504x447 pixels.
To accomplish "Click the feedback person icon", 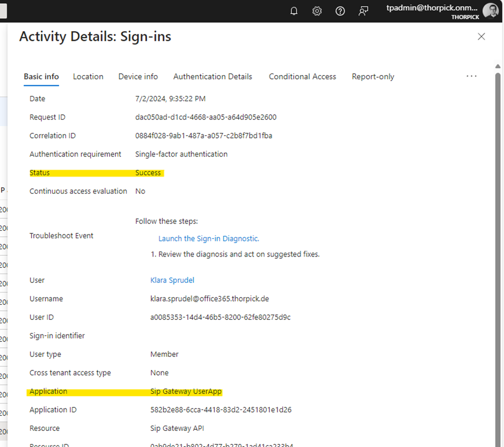I will [363, 11].
